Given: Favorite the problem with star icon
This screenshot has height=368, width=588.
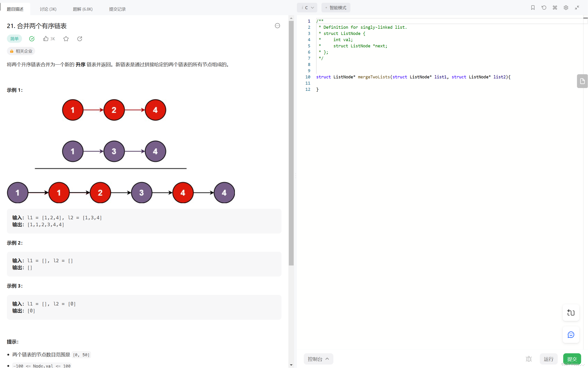Looking at the screenshot, I should [x=66, y=39].
